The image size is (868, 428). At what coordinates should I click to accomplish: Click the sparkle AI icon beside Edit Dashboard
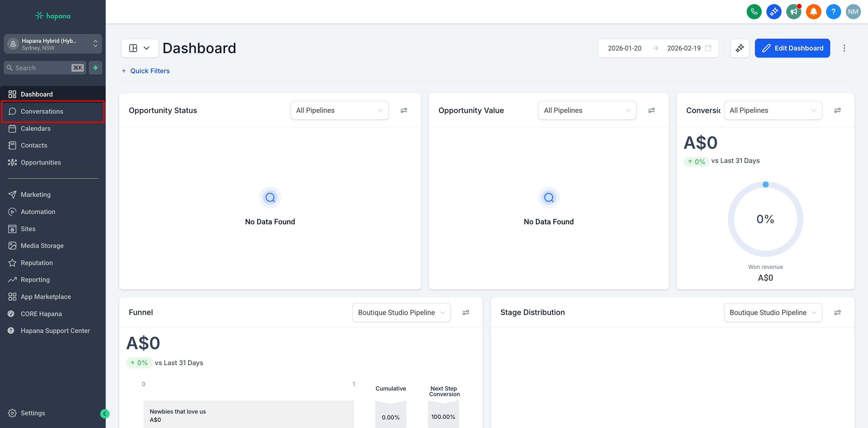pyautogui.click(x=740, y=48)
